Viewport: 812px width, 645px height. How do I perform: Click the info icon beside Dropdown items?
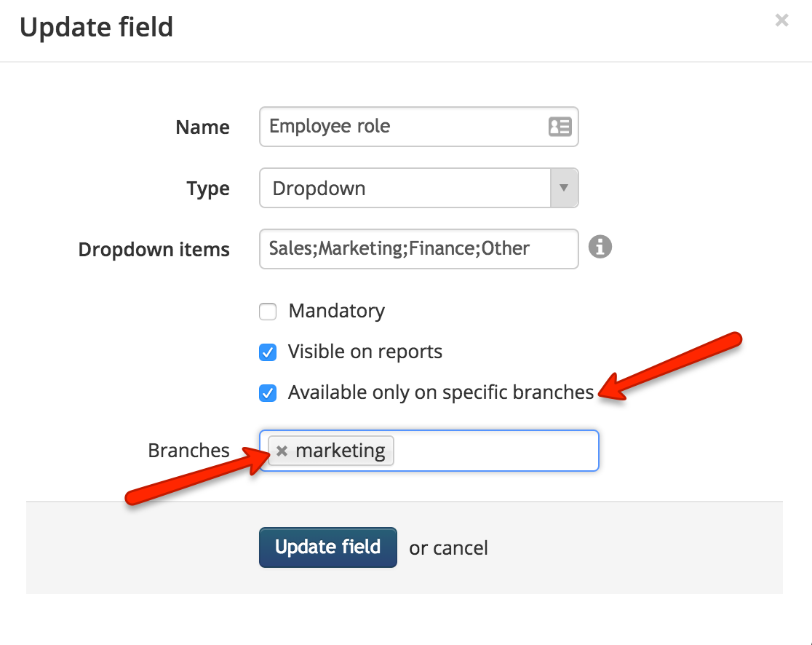click(600, 247)
